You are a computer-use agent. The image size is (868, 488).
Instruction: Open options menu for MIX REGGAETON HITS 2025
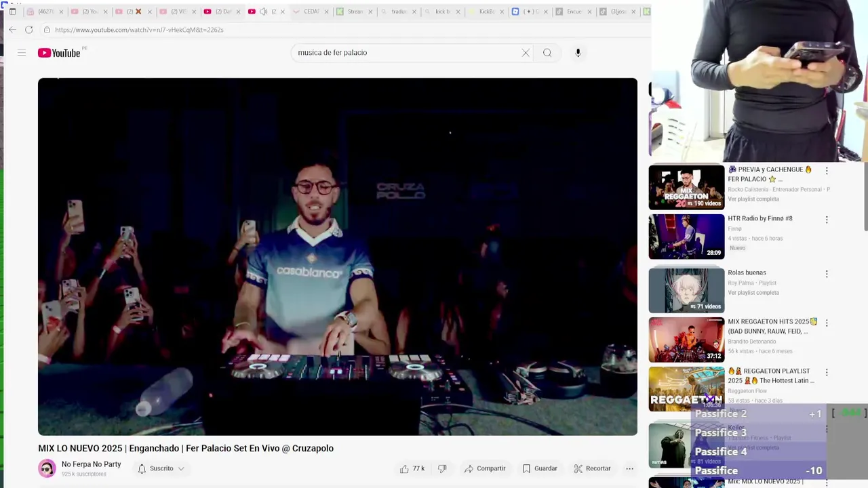coord(827,323)
